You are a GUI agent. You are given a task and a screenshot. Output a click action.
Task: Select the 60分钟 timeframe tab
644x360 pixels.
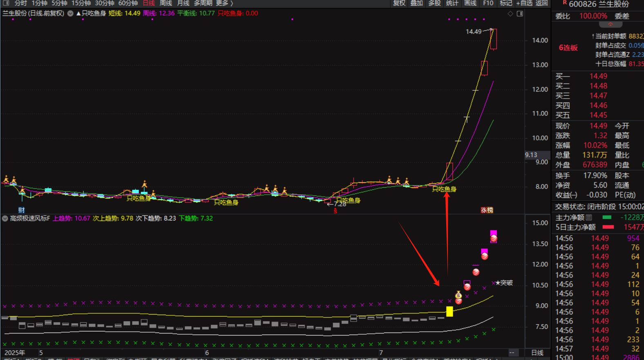coord(128,3)
